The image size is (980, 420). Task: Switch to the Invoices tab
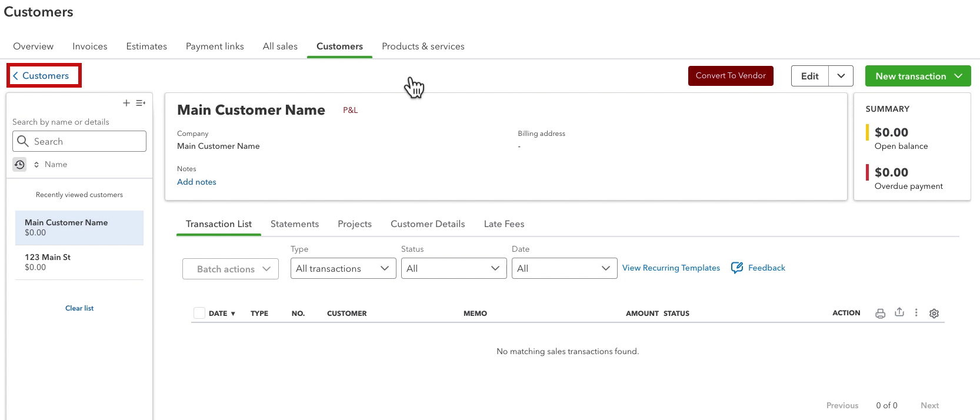coord(90,46)
